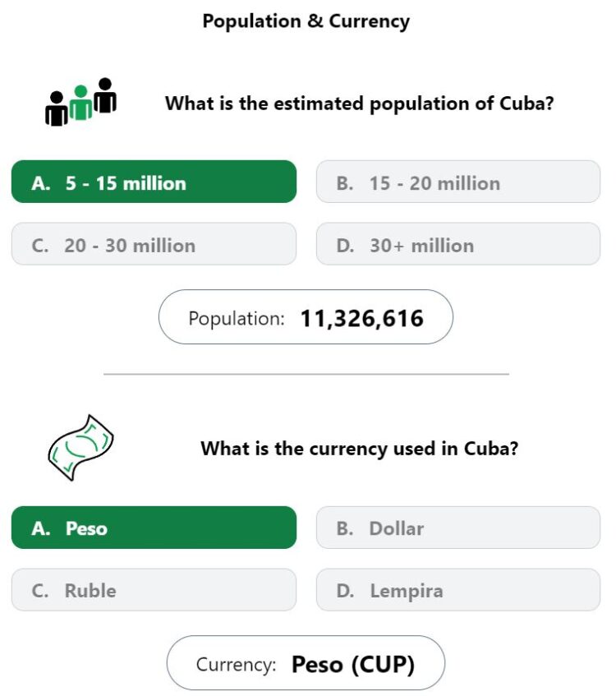Viewport: 616px width, 696px height.
Task: Click the estimated population of Cuba question
Action: coord(360,104)
